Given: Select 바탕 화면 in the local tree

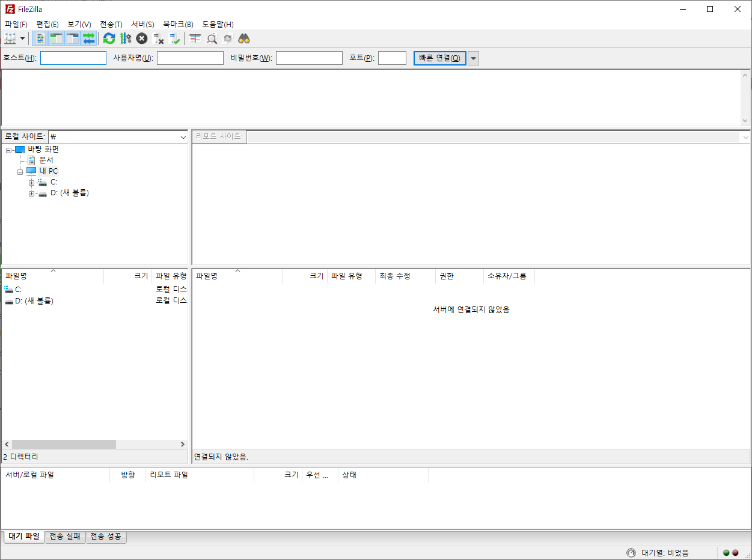Looking at the screenshot, I should tap(43, 150).
